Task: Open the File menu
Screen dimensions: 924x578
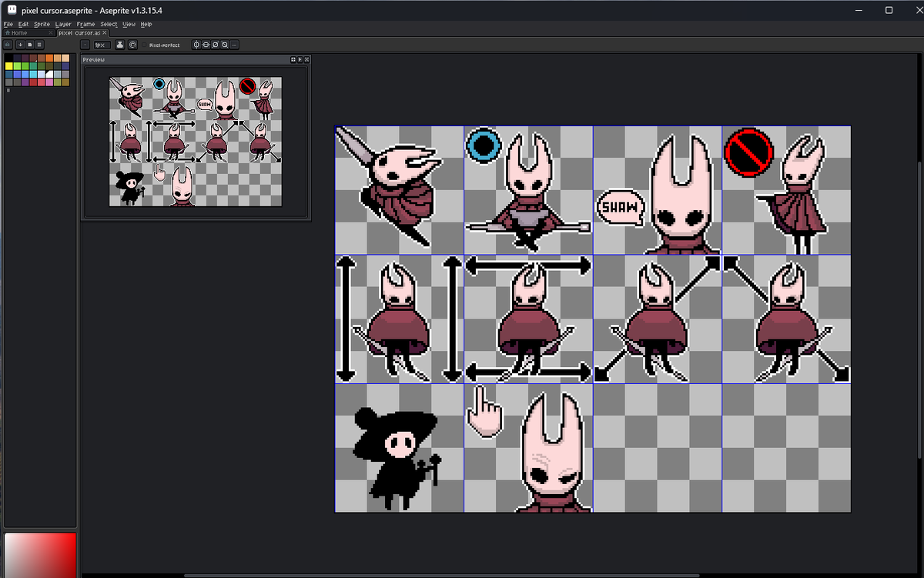Action: coord(8,25)
